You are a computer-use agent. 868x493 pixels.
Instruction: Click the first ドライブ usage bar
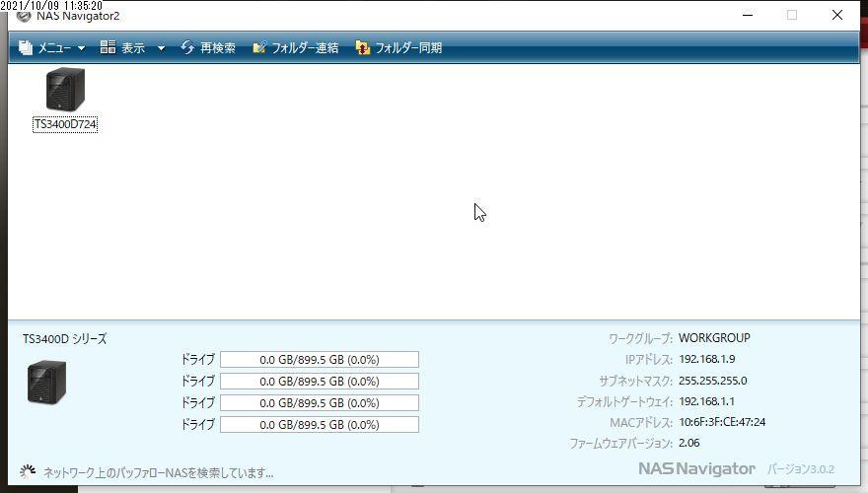(x=320, y=360)
